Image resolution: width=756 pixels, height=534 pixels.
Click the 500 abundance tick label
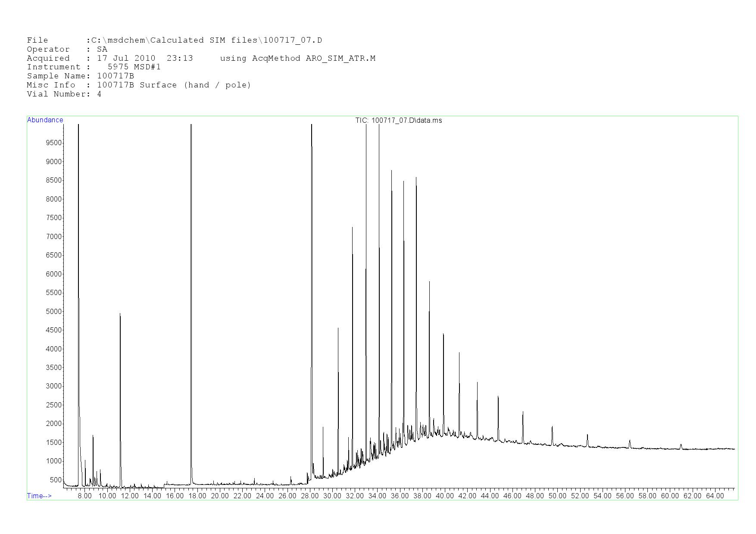point(55,480)
